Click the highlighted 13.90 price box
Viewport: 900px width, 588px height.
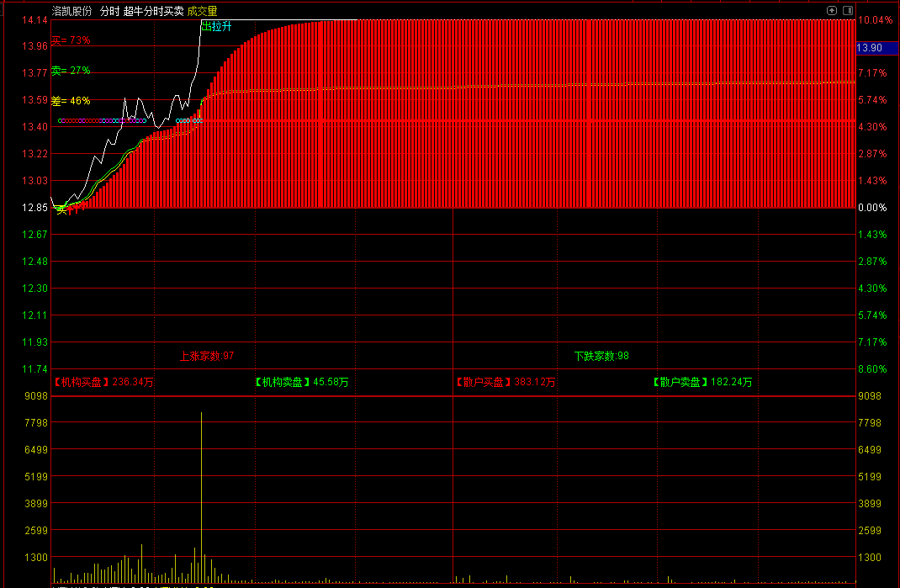pos(877,48)
